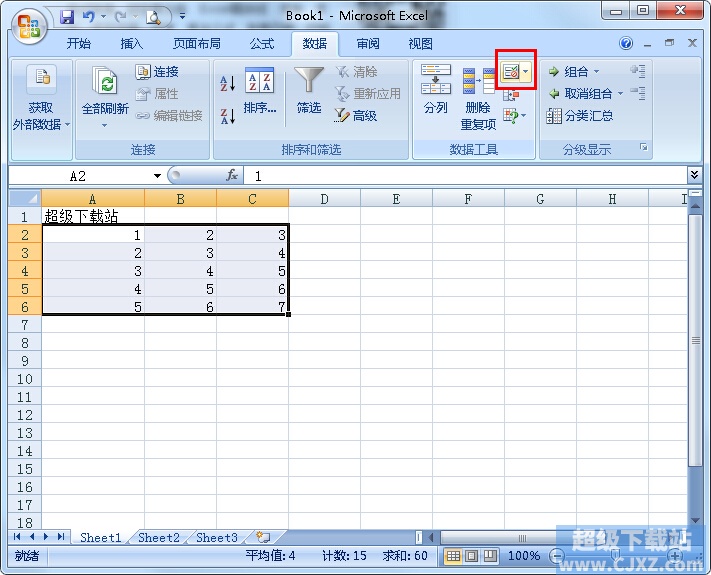Select cell A1 containing 超级下载站
The width and height of the screenshot is (711, 575).
tap(93, 217)
